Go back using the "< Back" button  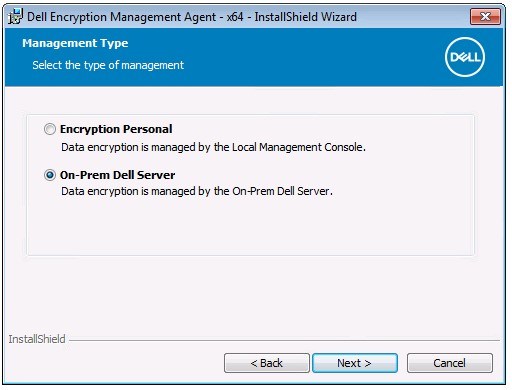(267, 363)
